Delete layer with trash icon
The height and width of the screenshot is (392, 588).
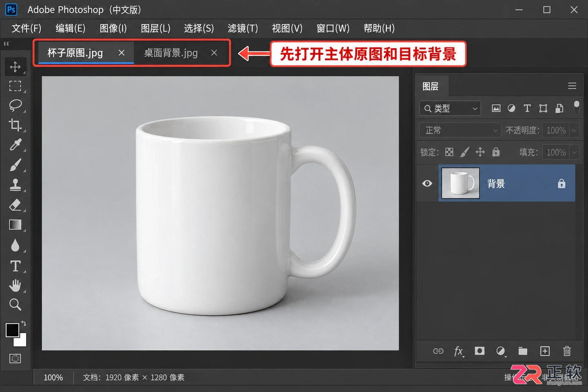(x=567, y=351)
